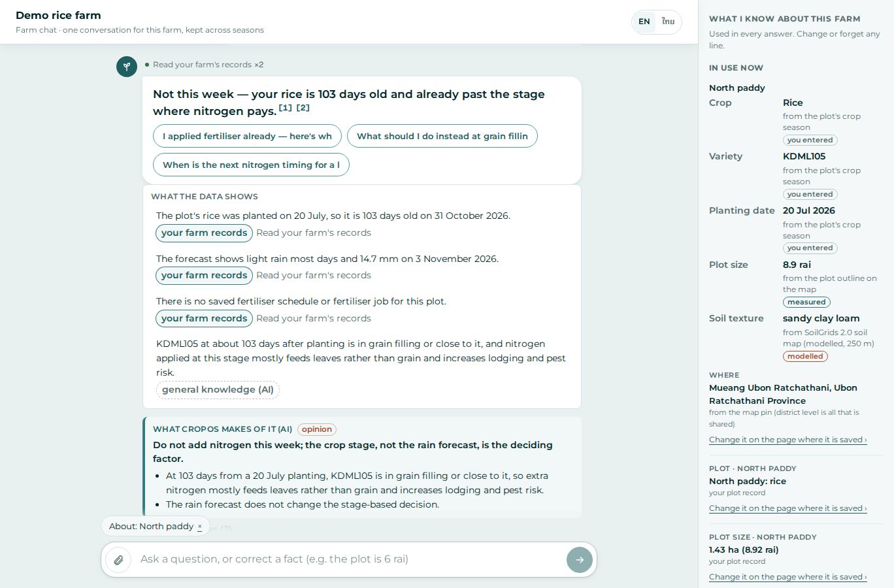Open farm records source for planting date statement

(204, 233)
